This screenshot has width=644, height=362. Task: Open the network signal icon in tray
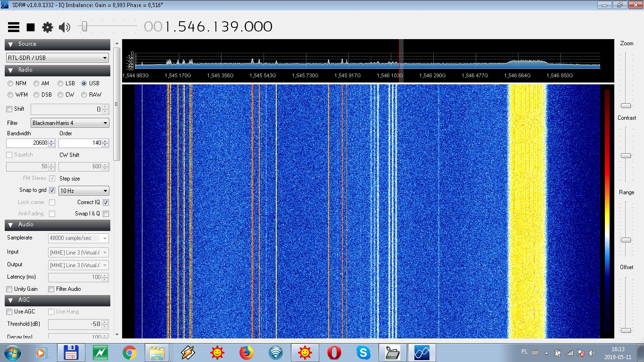coord(570,353)
